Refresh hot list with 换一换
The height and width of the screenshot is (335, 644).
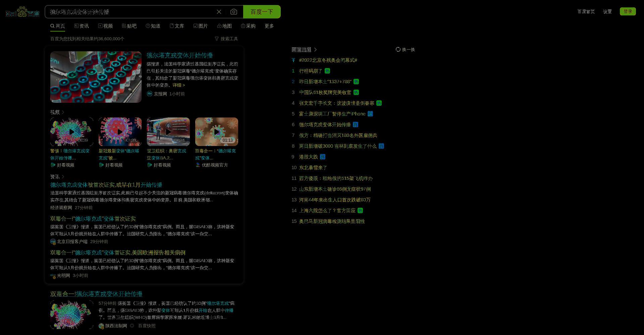405,49
